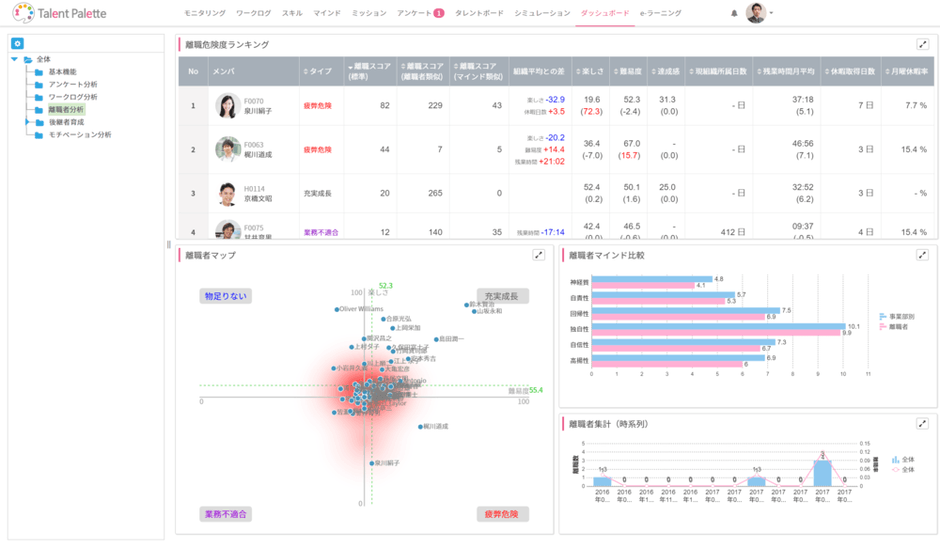Open the user profile dropdown arrow
This screenshot has height=548, width=940.
(x=772, y=14)
